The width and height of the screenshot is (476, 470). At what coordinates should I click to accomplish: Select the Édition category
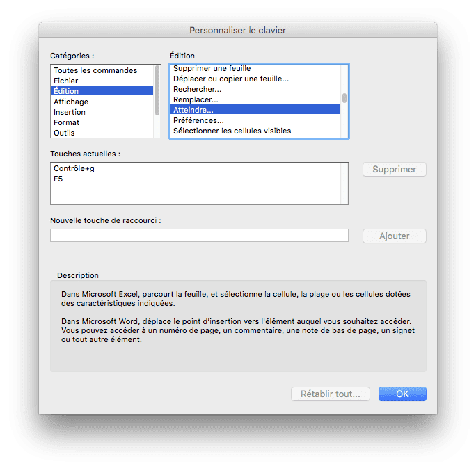click(102, 91)
